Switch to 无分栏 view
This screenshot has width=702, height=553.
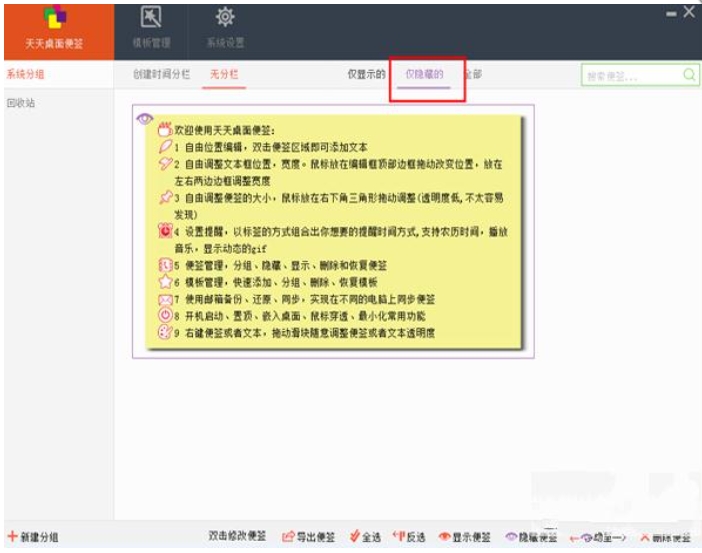tap(224, 74)
